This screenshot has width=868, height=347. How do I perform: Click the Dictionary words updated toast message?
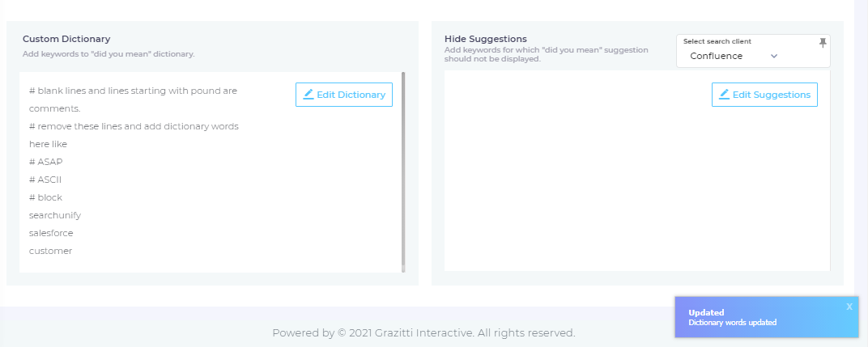(733, 322)
